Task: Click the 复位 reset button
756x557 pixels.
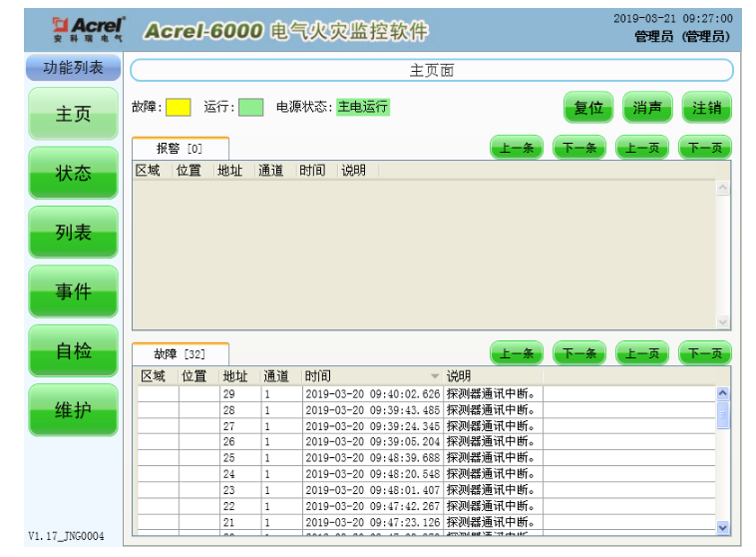Action: pyautogui.click(x=588, y=107)
